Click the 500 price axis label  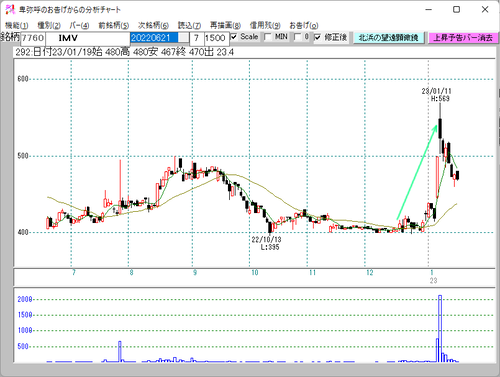click(x=23, y=156)
